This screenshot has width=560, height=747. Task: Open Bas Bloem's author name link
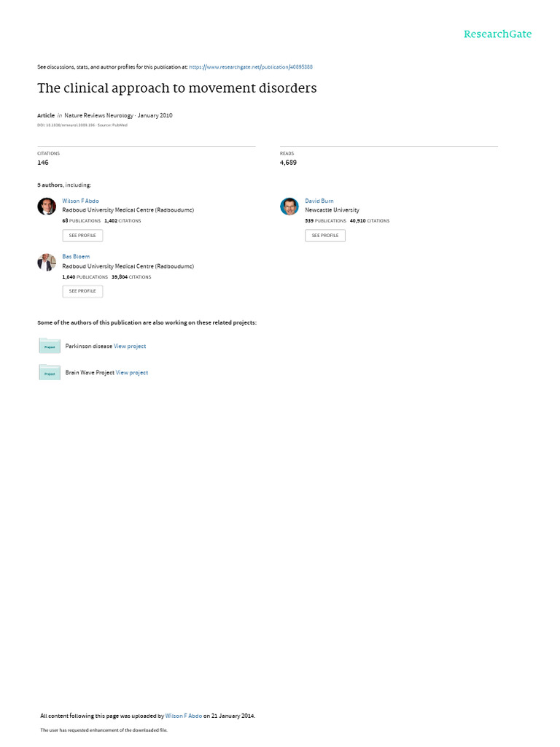click(76, 256)
